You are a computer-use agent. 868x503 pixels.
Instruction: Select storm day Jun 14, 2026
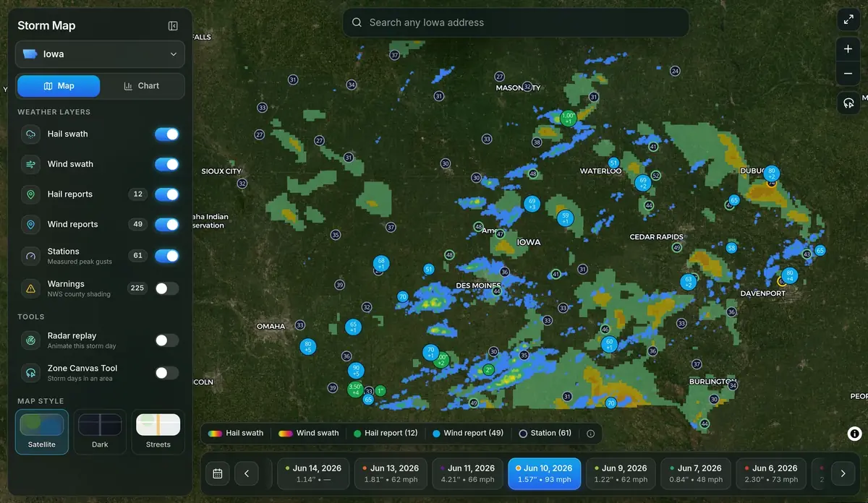click(314, 473)
